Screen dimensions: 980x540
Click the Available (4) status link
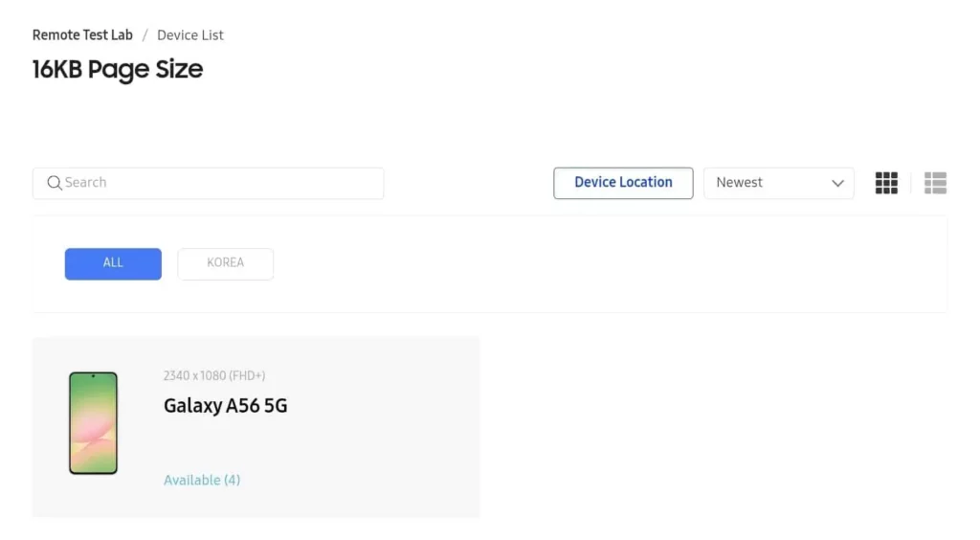(202, 480)
